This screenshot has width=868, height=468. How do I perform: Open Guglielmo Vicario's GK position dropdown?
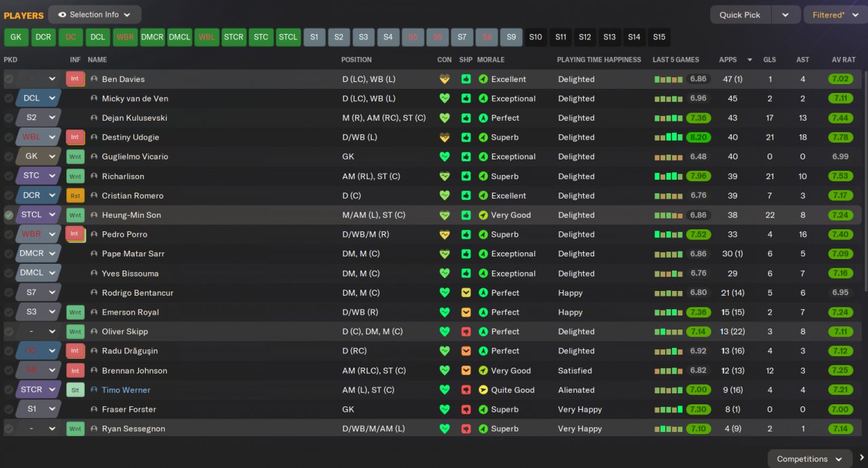tap(37, 157)
